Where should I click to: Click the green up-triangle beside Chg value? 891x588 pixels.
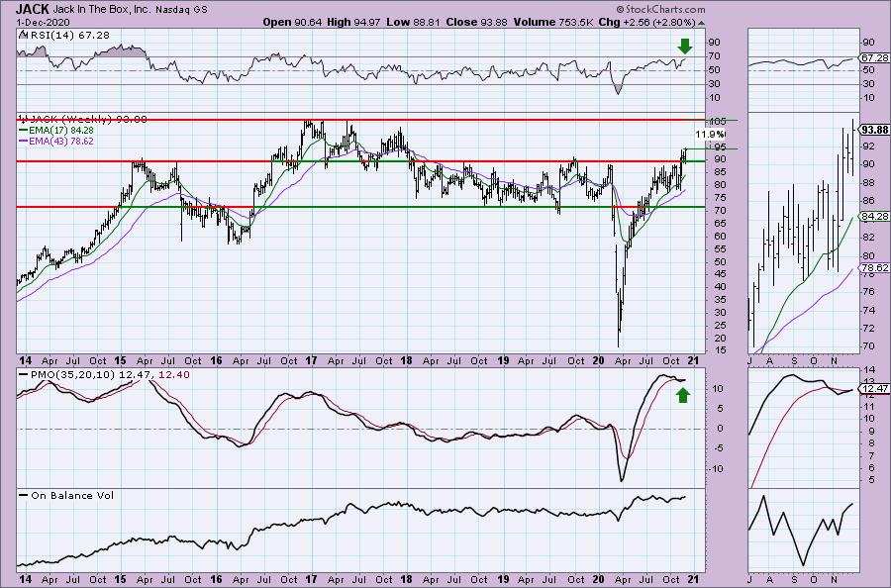click(x=701, y=24)
